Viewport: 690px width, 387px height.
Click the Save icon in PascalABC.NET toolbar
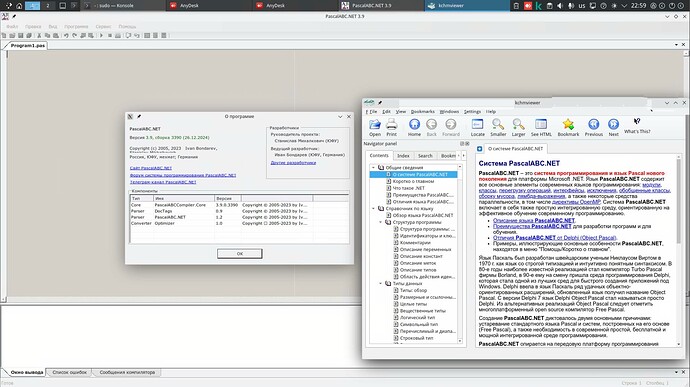21,35
